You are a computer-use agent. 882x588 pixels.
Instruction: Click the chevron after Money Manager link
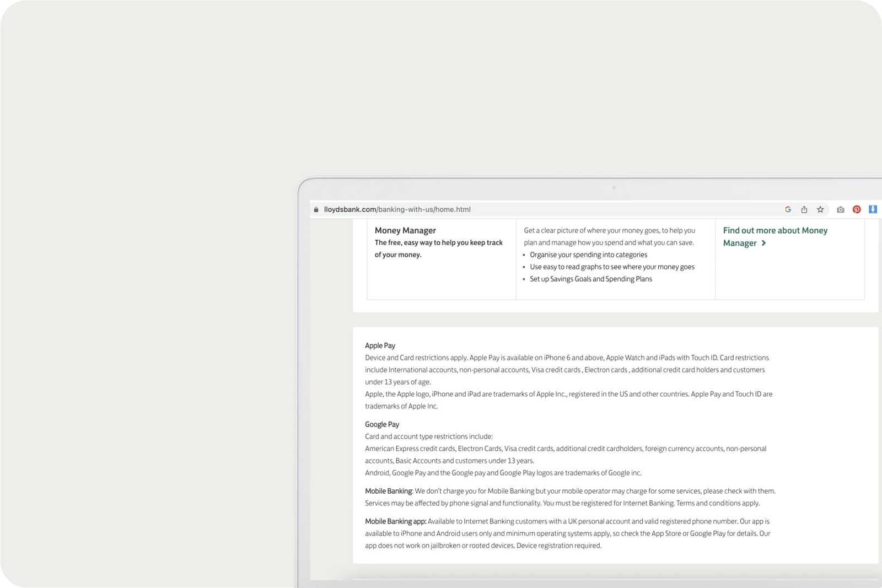(x=763, y=243)
